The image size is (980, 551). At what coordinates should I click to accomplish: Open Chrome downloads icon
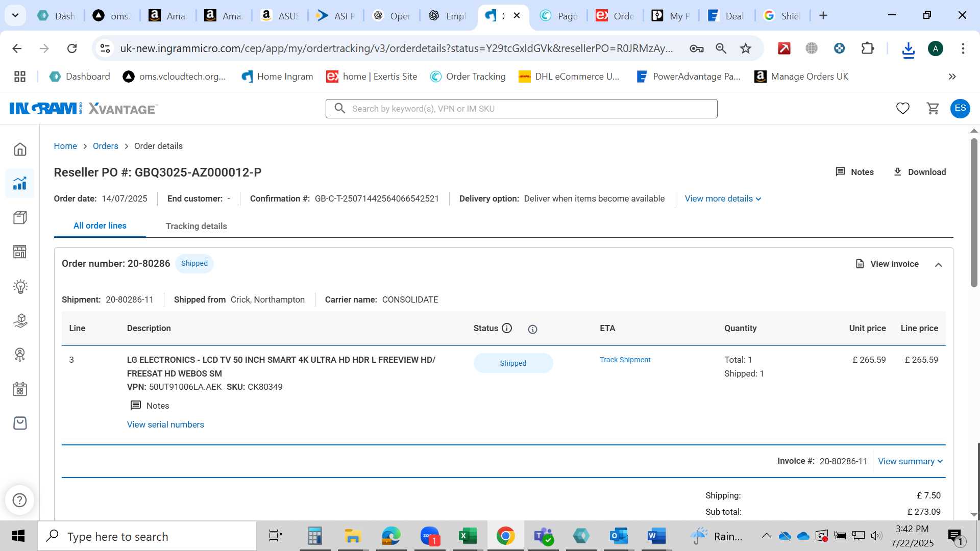pos(908,49)
